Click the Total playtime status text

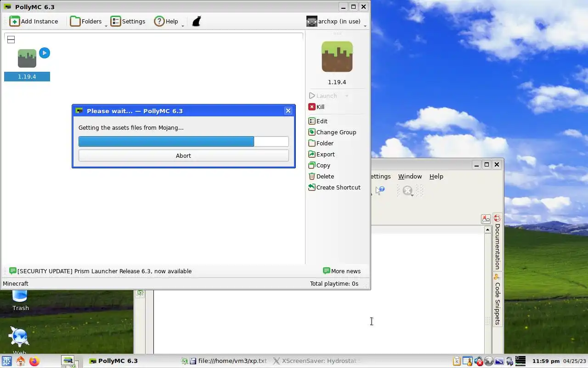(x=334, y=283)
